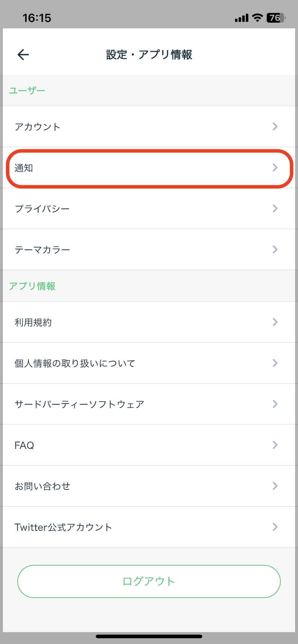The width and height of the screenshot is (298, 644).
Task: Tap the battery indicator showing 76
Action: click(275, 18)
